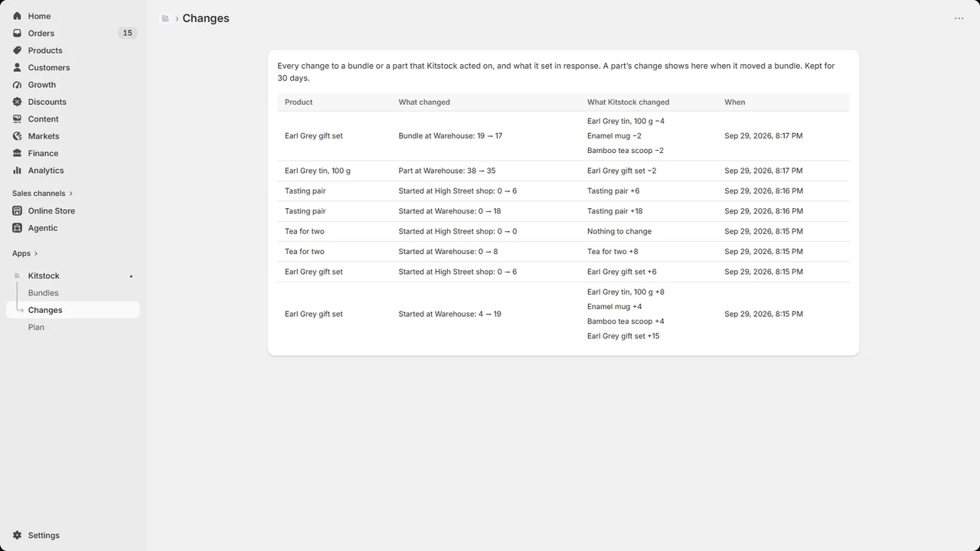Click the Orders inbox icon
The width and height of the screenshot is (980, 551).
pyautogui.click(x=17, y=33)
